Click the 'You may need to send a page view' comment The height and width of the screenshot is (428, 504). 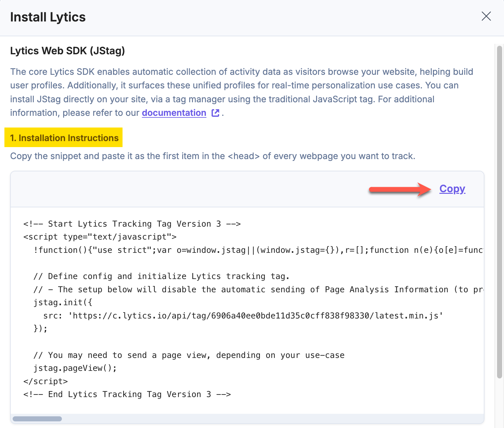click(189, 355)
